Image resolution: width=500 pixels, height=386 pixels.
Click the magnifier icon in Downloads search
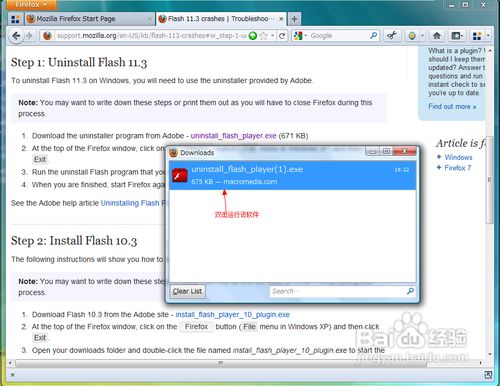pos(410,291)
